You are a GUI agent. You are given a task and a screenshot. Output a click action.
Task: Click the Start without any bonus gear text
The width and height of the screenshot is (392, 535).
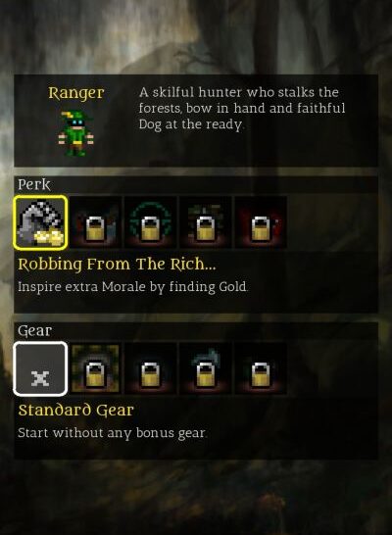pyautogui.click(x=113, y=433)
